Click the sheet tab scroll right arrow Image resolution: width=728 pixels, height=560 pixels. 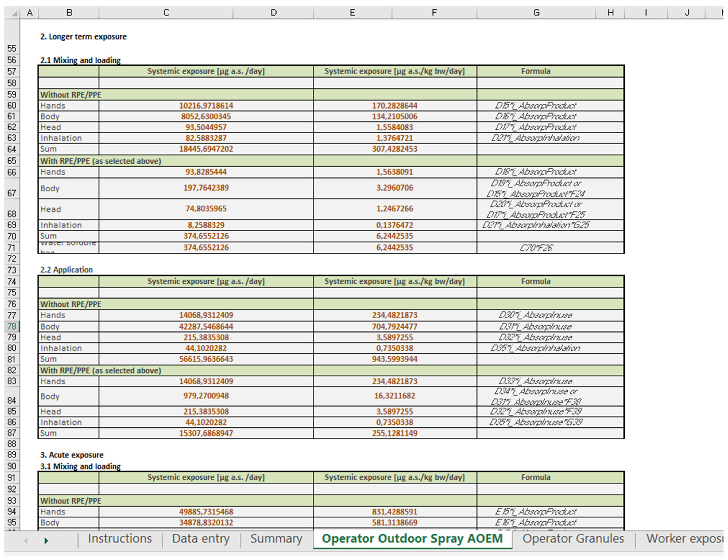point(46,541)
